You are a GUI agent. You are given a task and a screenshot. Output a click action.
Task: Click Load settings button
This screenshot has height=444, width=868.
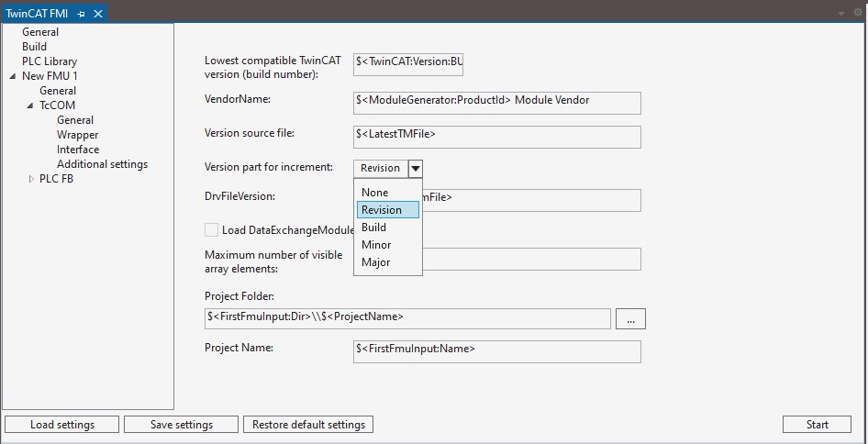62,425
